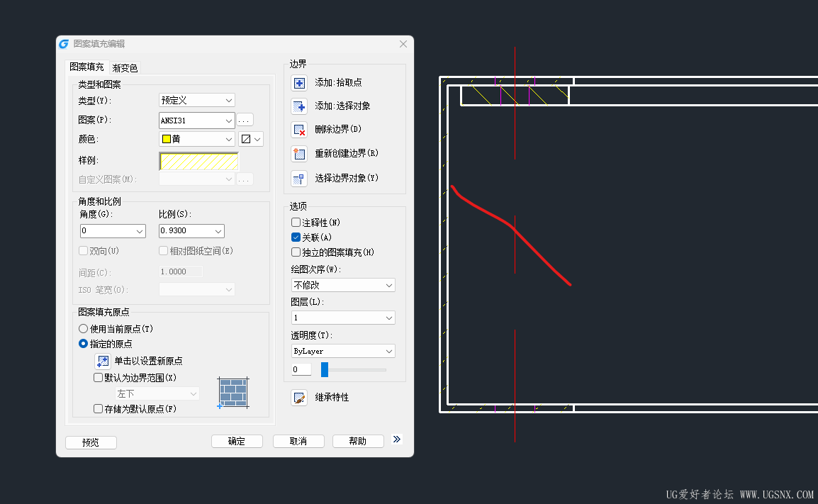Viewport: 818px width, 504px height.
Task: Open the 图层 dropdown showing 1
Action: [x=343, y=318]
